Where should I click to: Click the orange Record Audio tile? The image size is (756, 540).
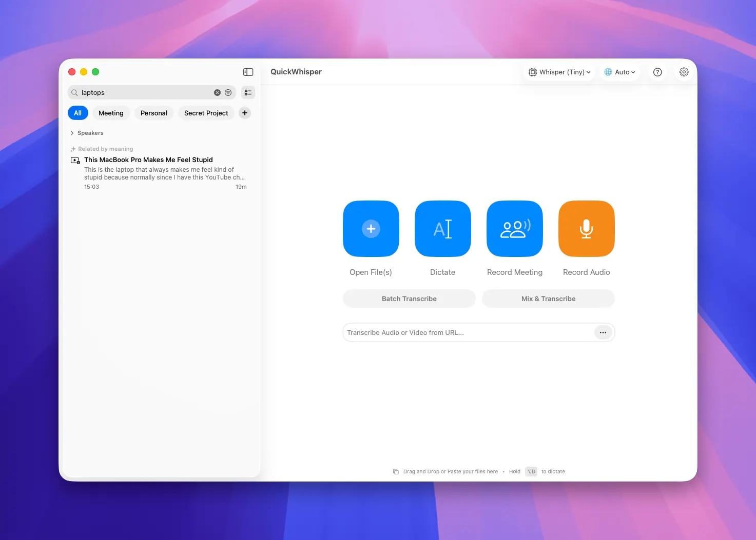point(587,229)
